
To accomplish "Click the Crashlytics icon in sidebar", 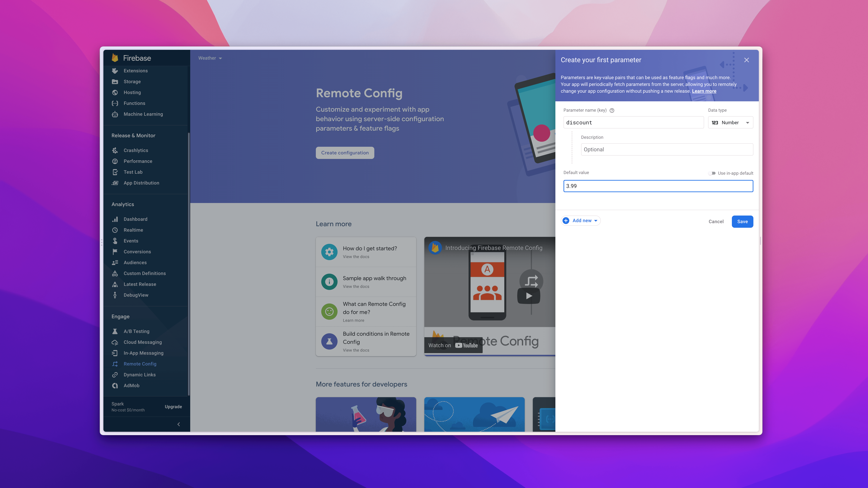I will tap(115, 150).
